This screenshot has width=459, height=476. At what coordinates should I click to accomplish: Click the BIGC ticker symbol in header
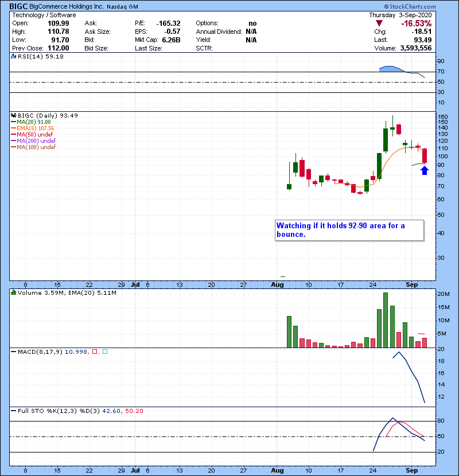[18, 6]
